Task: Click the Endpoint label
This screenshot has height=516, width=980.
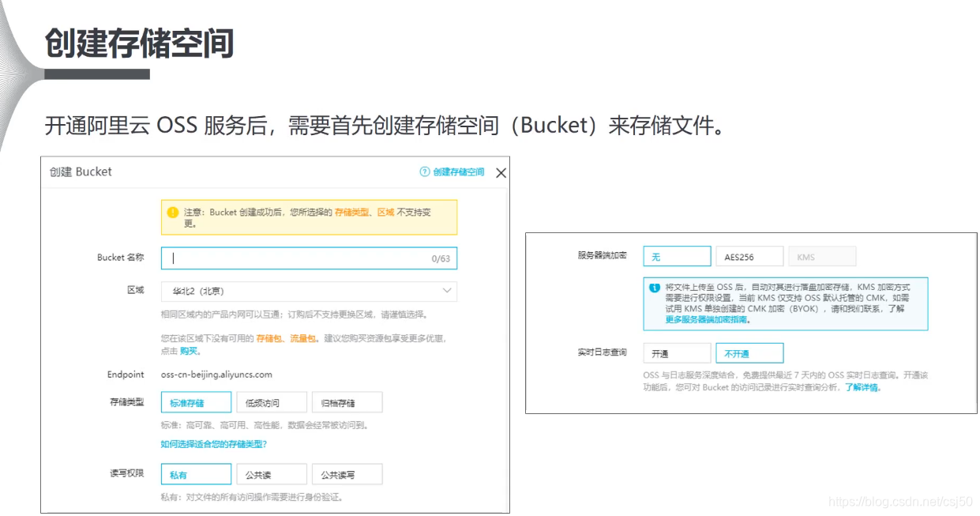Action: pyautogui.click(x=126, y=374)
